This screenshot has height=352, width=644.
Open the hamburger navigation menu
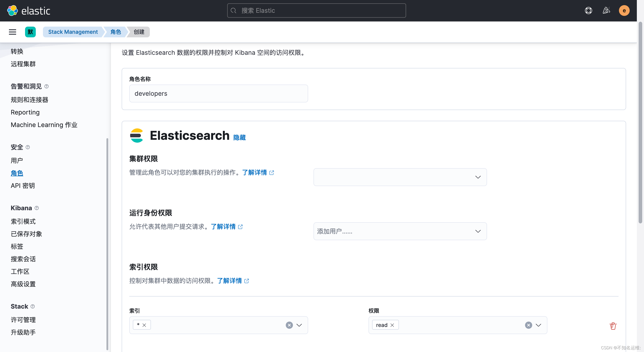click(x=12, y=32)
